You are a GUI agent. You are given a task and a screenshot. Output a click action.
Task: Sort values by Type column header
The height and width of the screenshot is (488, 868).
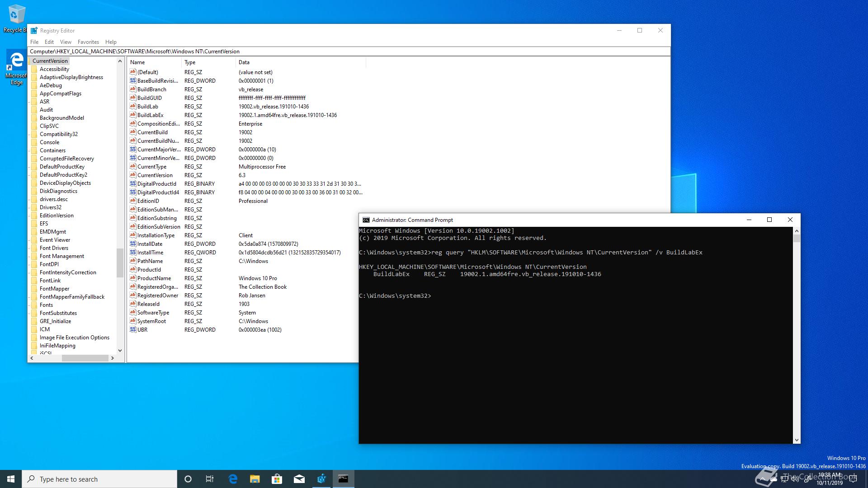208,62
